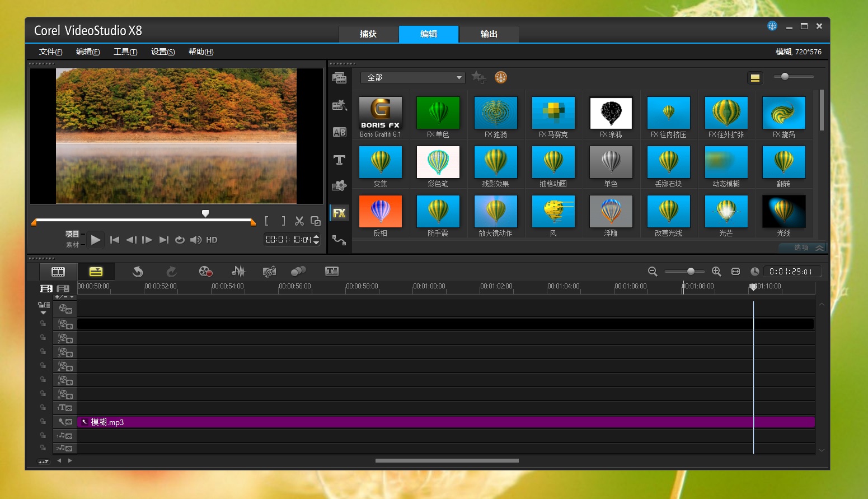The height and width of the screenshot is (499, 868).
Task: Open the Path library icon
Action: click(x=339, y=240)
